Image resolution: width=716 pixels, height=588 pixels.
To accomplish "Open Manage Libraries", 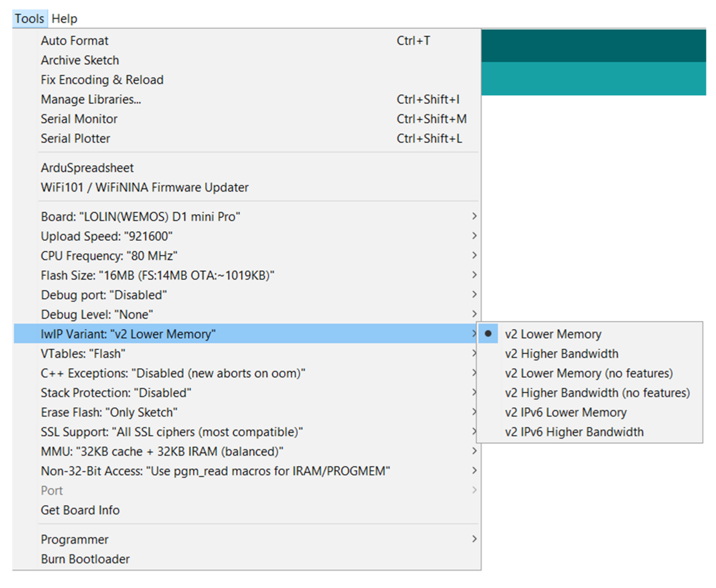I will click(91, 99).
